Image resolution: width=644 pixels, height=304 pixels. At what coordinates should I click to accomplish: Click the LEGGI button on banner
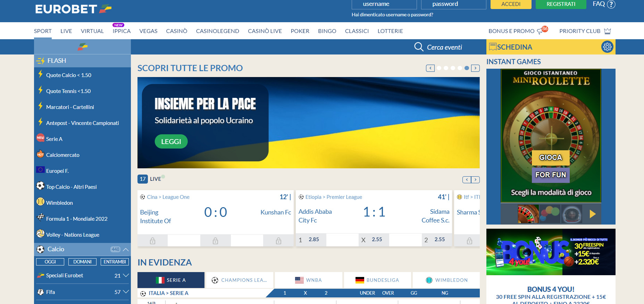[x=171, y=142]
